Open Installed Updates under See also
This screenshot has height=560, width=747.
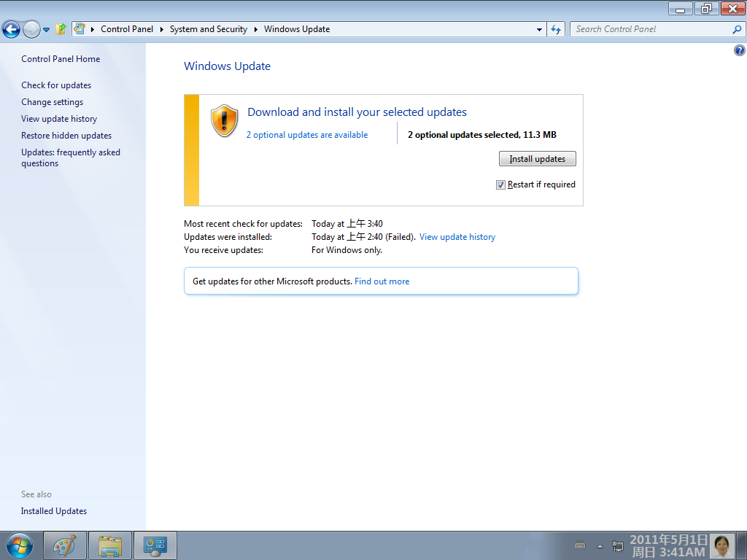click(x=54, y=511)
